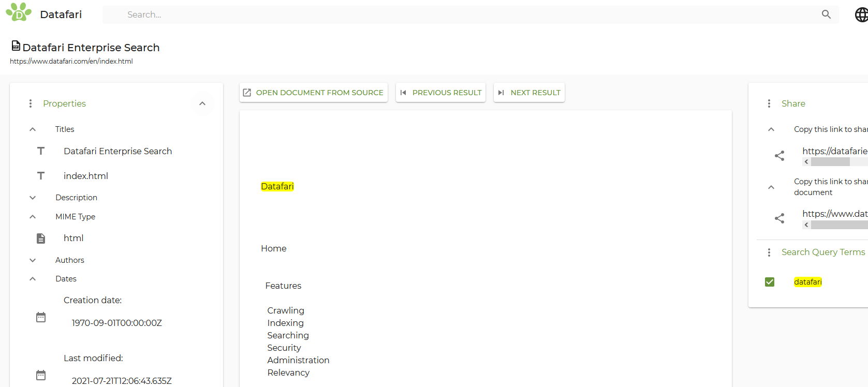Click Open Document From Source button
The height and width of the screenshot is (387, 868).
click(x=314, y=93)
